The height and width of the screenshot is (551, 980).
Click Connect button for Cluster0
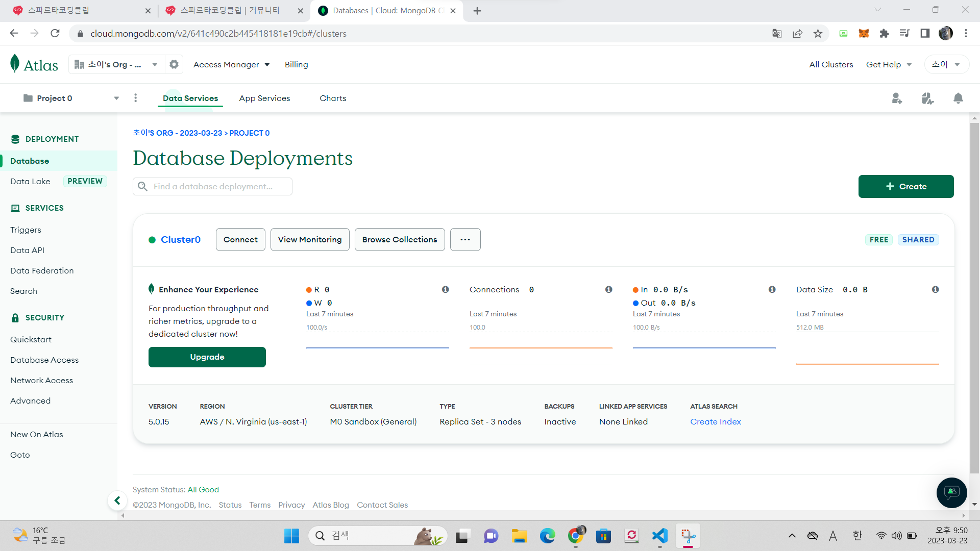(240, 239)
